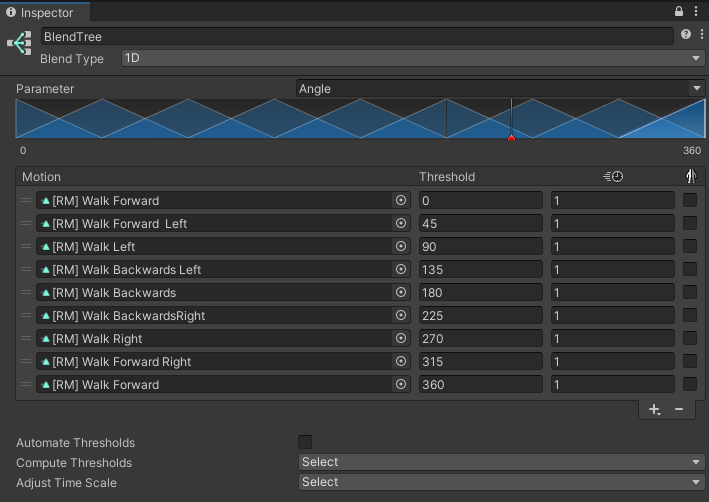Edit threshold field with value 315
The height and width of the screenshot is (502, 709).
point(481,361)
